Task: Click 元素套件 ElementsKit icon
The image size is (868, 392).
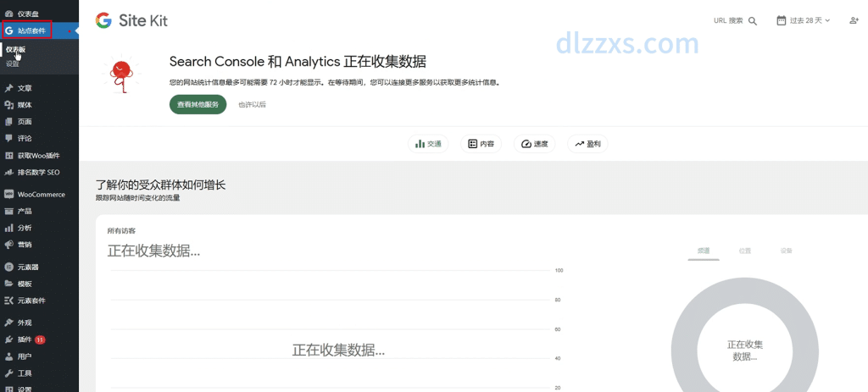Action: coord(8,301)
